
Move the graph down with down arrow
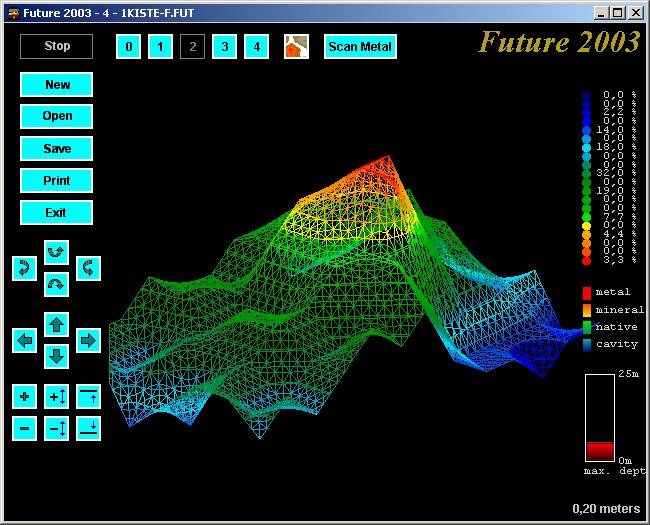pyautogui.click(x=56, y=356)
